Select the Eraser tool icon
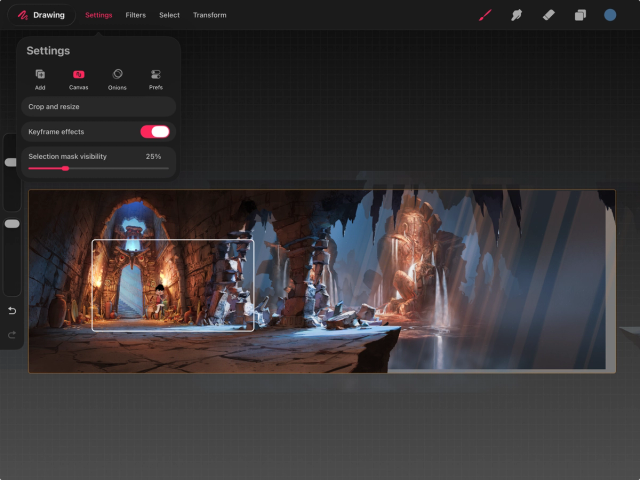This screenshot has height=480, width=640. coord(548,15)
